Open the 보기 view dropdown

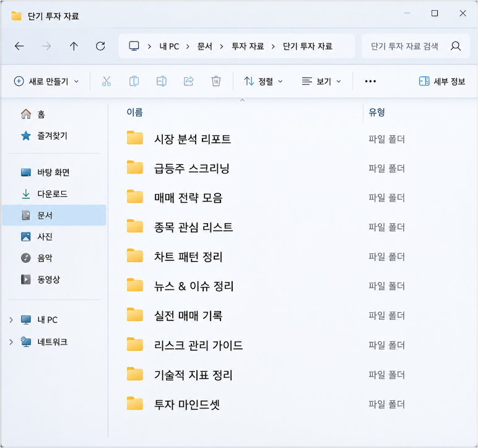[x=321, y=81]
